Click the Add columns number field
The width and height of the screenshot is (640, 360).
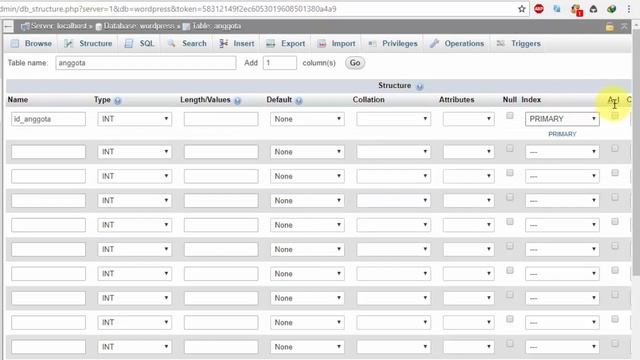click(280, 63)
